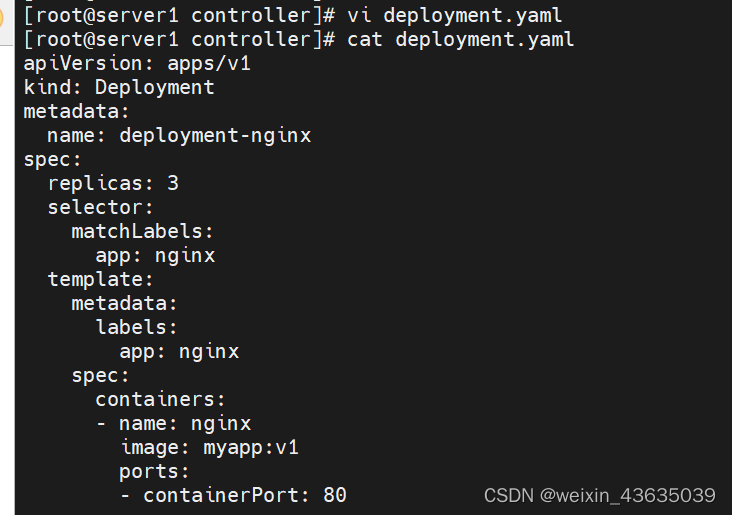The image size is (732, 515).
Task: Click the 'template:' key text
Action: (x=100, y=280)
